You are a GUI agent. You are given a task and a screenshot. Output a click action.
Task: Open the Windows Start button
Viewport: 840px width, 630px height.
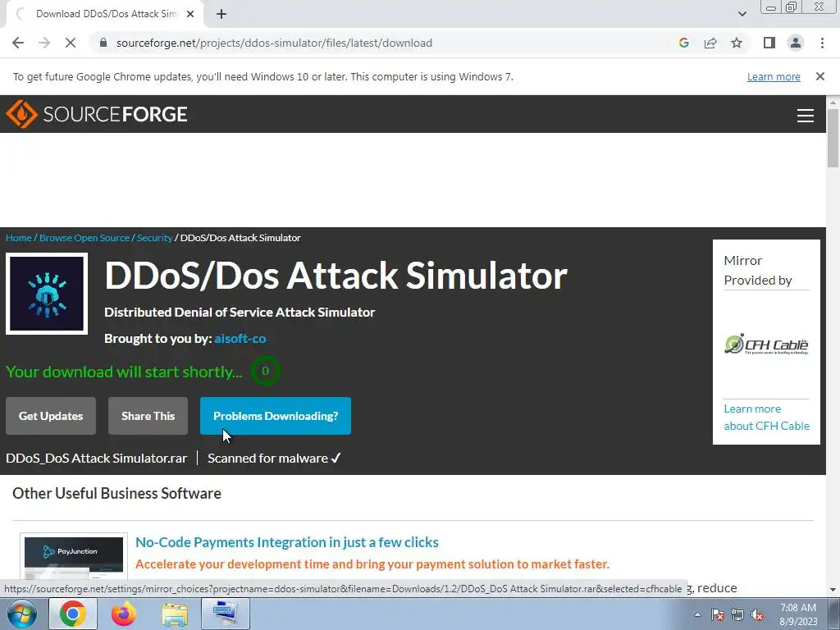click(21, 614)
